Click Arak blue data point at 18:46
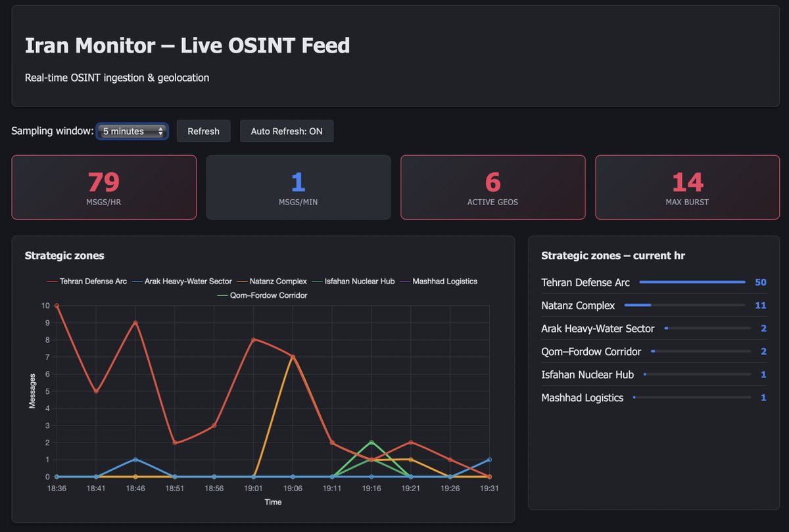 135,460
